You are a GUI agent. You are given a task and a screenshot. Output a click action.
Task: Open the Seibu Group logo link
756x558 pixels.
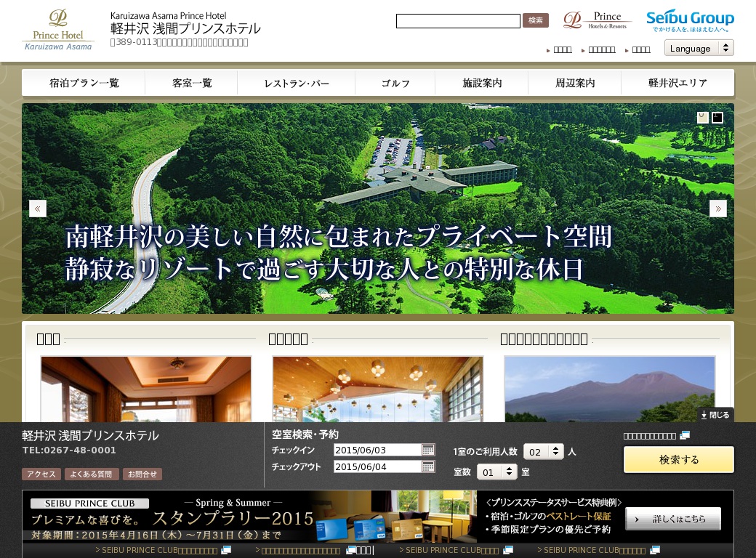pos(690,21)
